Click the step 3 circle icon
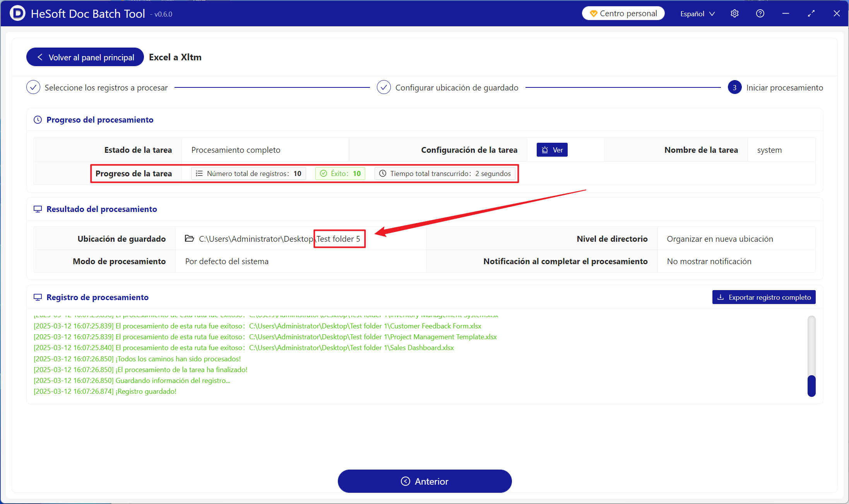This screenshot has height=504, width=849. coord(734,87)
